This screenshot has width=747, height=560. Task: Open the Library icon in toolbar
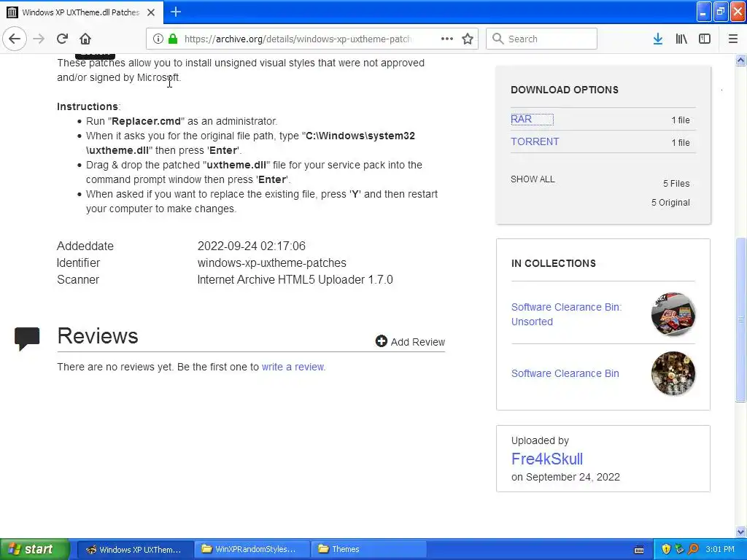[x=681, y=39]
